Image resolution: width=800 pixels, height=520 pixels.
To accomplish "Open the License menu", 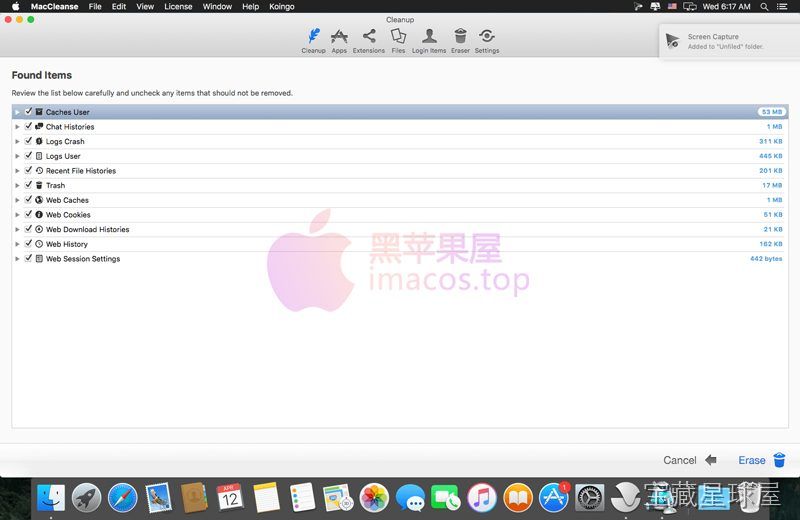I will [x=178, y=7].
